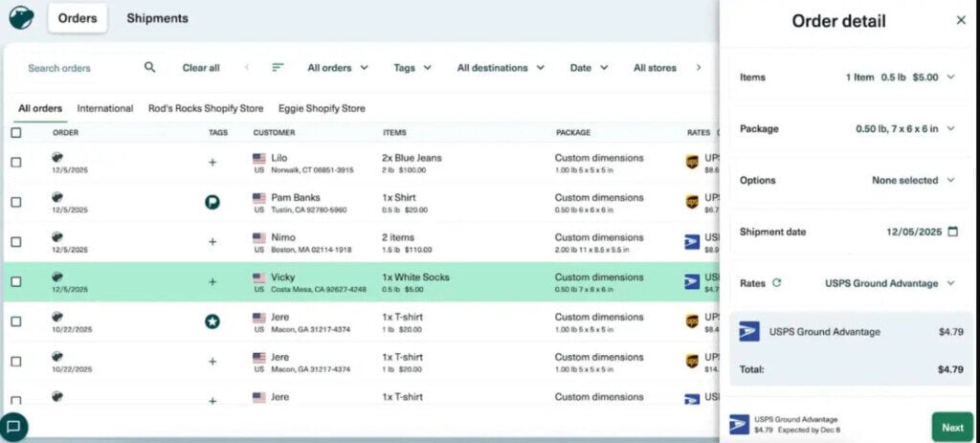
Task: Click the star tag on Jere's order
Action: click(x=212, y=321)
